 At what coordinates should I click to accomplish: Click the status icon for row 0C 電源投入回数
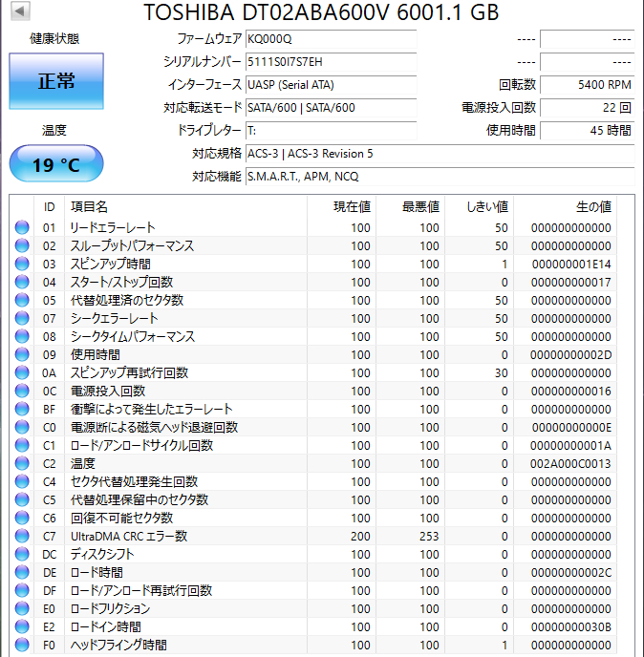coord(22,391)
